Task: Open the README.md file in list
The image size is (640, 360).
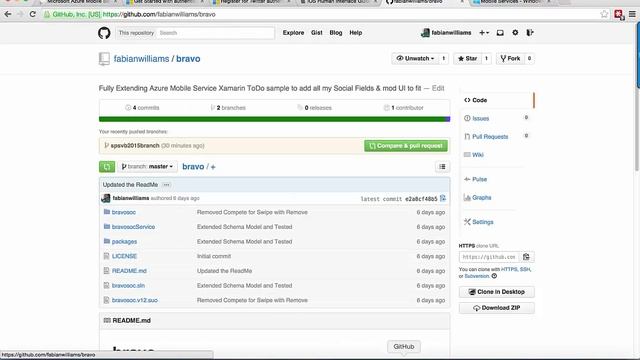Action: (129, 271)
